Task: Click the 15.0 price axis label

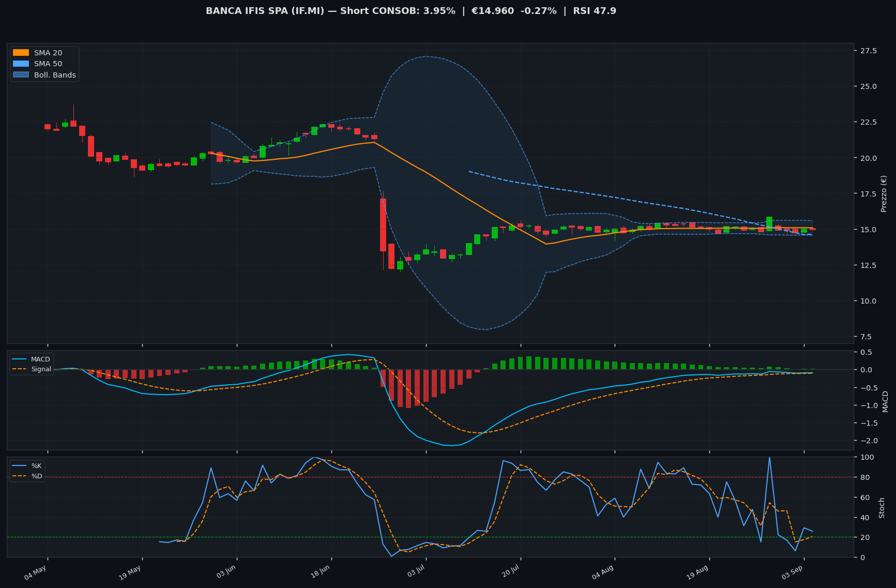Action: (x=868, y=230)
